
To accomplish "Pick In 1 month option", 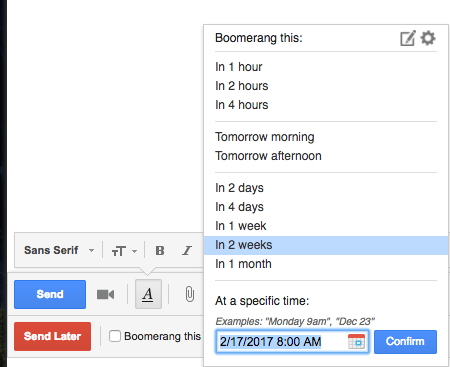I will coord(243,264).
